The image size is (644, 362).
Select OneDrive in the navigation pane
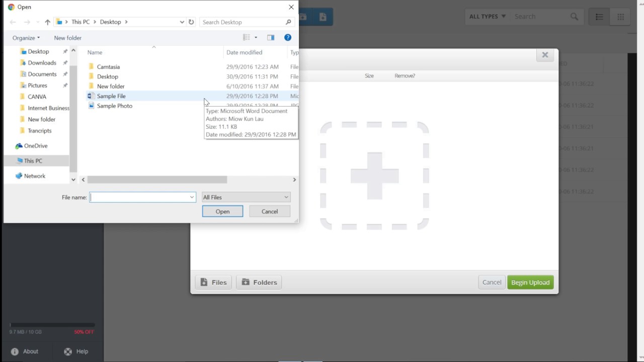coord(36,146)
